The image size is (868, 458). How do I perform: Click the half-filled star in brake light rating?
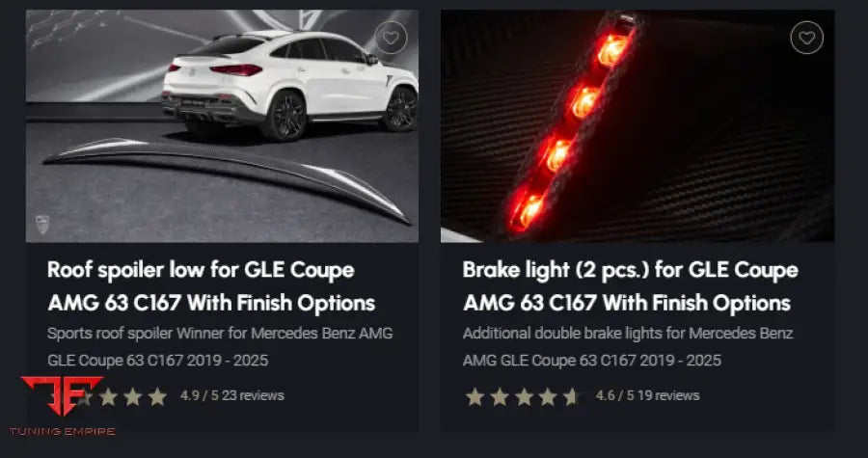[571, 396]
